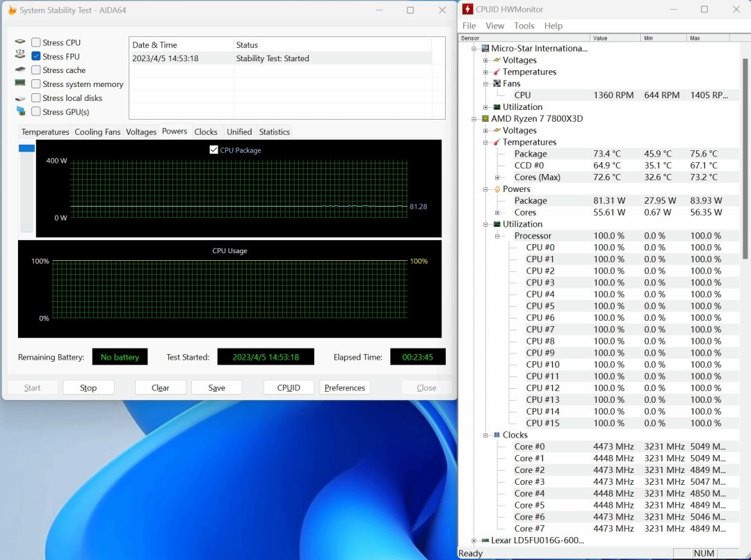This screenshot has height=560, width=751.
Task: Expand the Lexar LD5FU016G memory node
Action: coord(474,541)
